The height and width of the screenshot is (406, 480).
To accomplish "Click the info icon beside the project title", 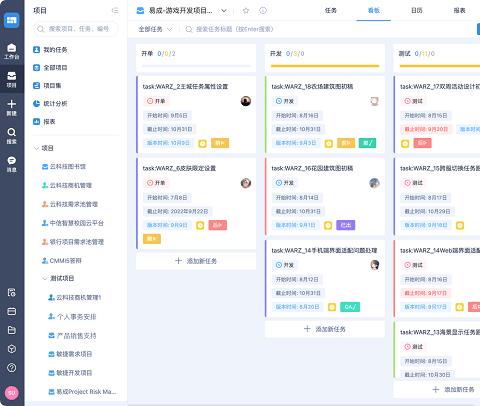I will pos(263,11).
